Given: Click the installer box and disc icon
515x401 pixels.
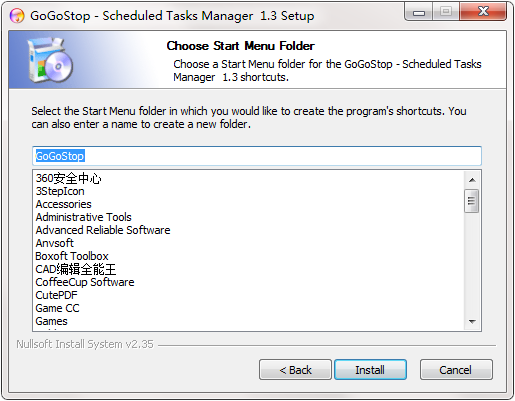Looking at the screenshot, I should click(50, 60).
